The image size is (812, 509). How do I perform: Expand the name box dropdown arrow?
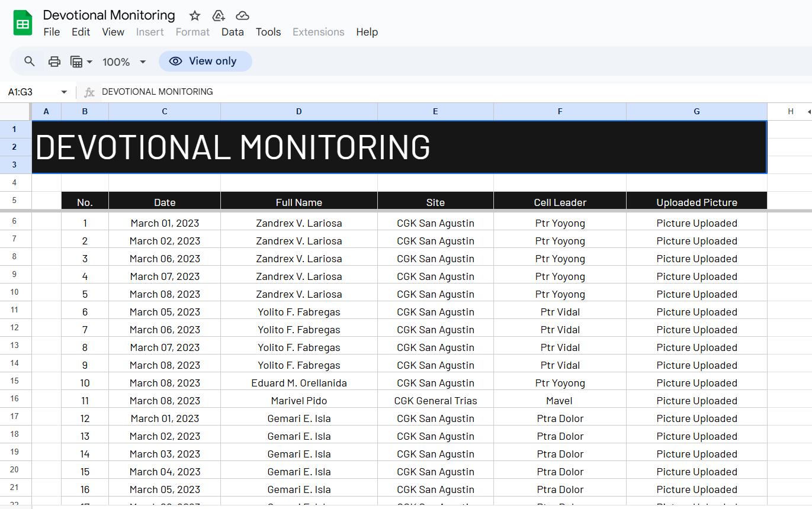(x=64, y=92)
